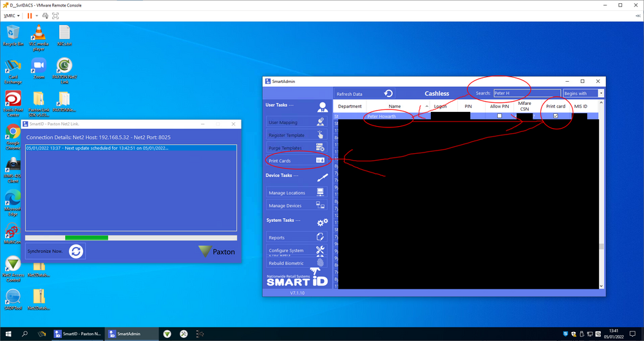Open Net2 triangle icon in taskbar
This screenshot has height=341, width=644.
pyautogui.click(x=167, y=334)
